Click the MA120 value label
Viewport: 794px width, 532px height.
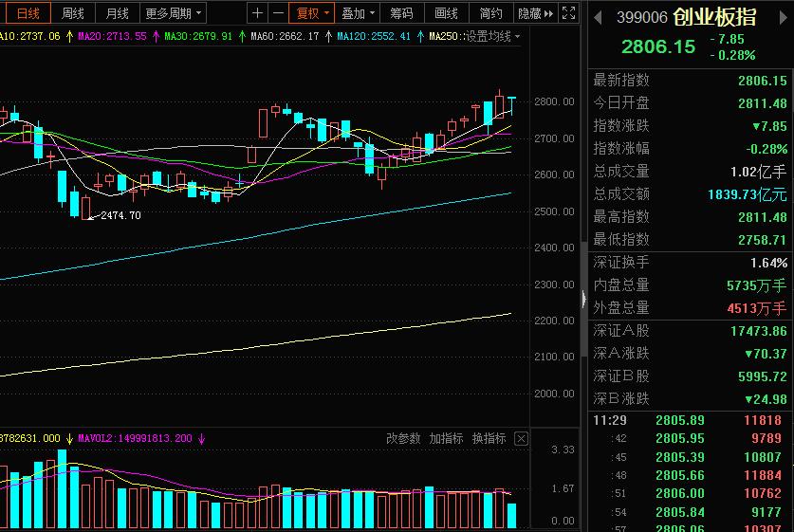[374, 36]
